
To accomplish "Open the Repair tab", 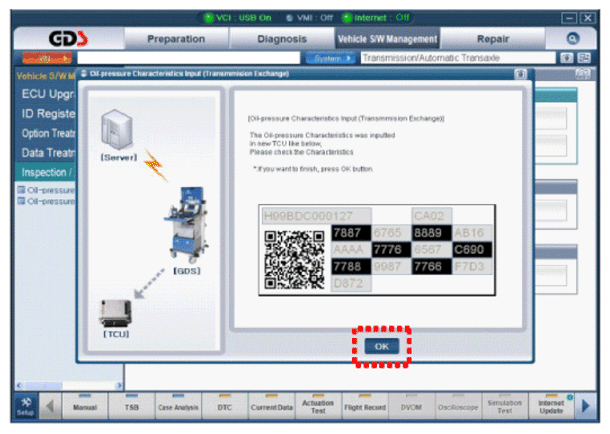I will (493, 39).
